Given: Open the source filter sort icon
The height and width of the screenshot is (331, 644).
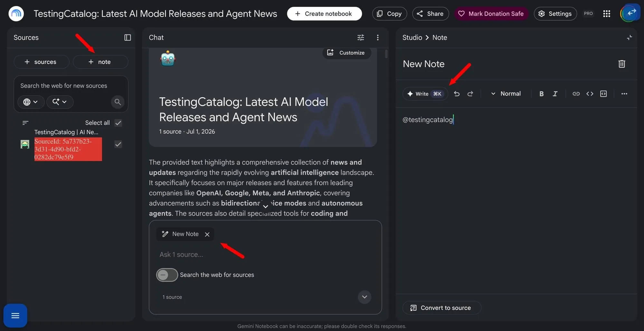Looking at the screenshot, I should point(25,123).
